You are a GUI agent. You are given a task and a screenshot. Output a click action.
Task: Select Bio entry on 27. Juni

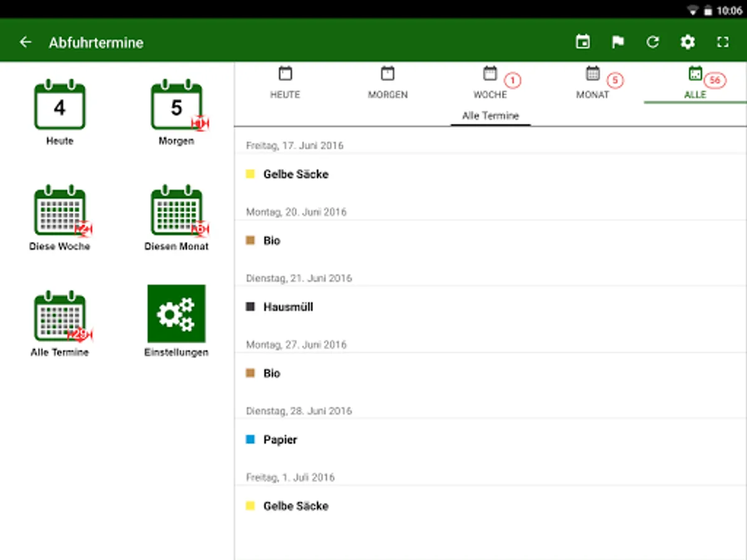[491, 373]
